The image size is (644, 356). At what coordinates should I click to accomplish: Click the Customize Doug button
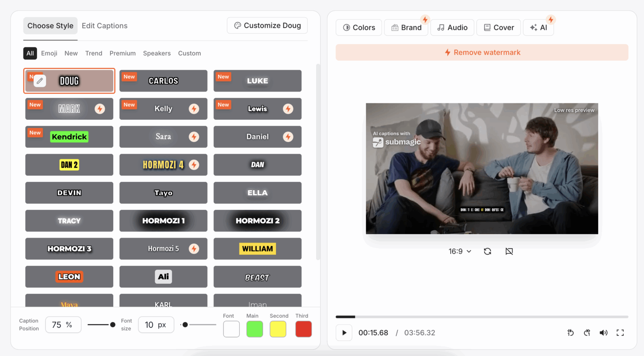click(267, 26)
